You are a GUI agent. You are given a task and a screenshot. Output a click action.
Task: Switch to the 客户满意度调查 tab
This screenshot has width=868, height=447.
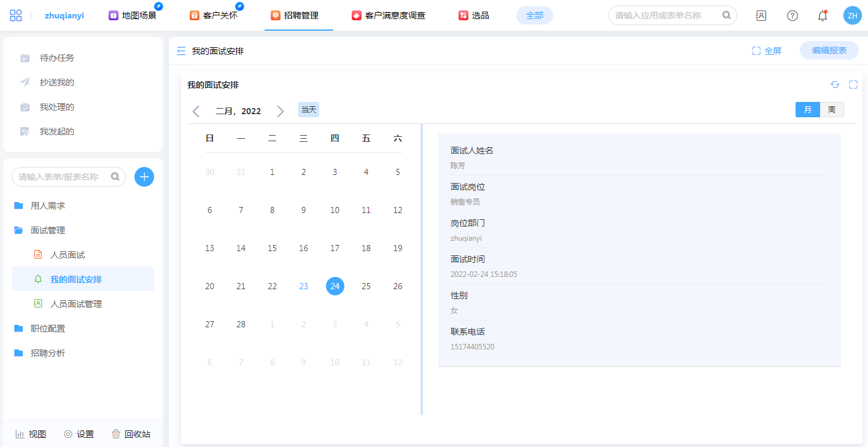pyautogui.click(x=389, y=15)
